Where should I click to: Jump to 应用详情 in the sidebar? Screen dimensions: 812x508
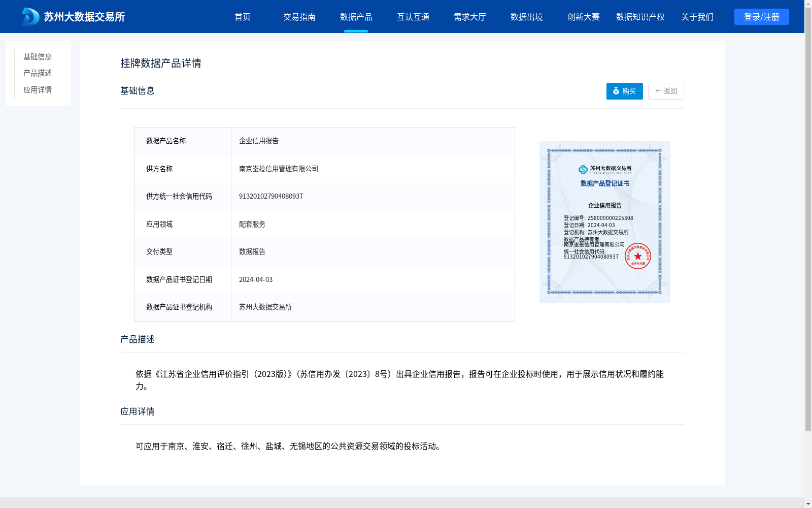[x=38, y=90]
